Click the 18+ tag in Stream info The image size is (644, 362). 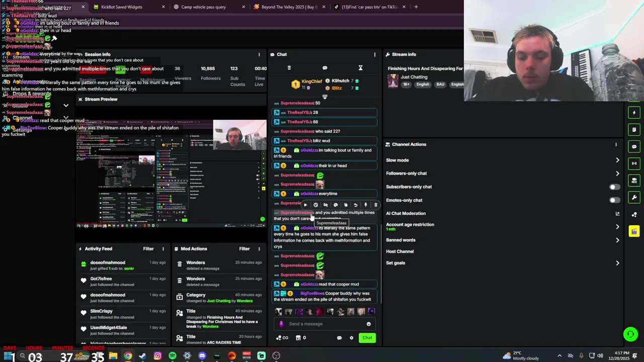(x=406, y=84)
